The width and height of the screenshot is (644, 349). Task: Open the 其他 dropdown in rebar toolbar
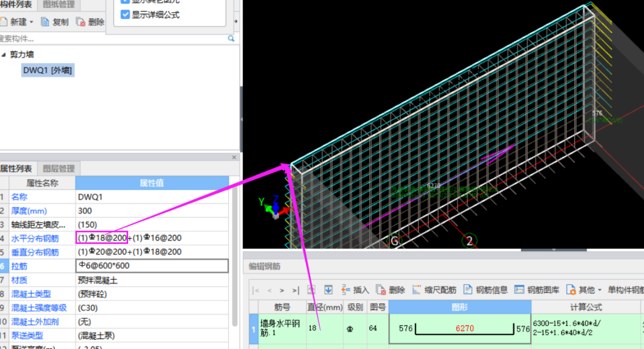[599, 290]
